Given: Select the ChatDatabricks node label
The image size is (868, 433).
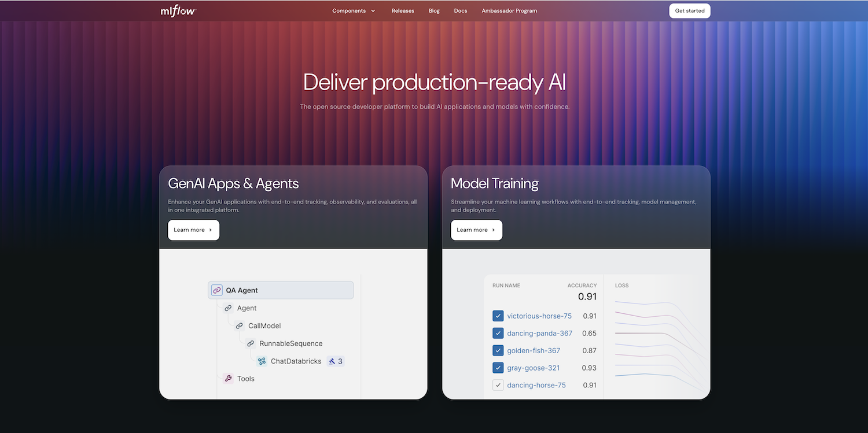Looking at the screenshot, I should [296, 361].
